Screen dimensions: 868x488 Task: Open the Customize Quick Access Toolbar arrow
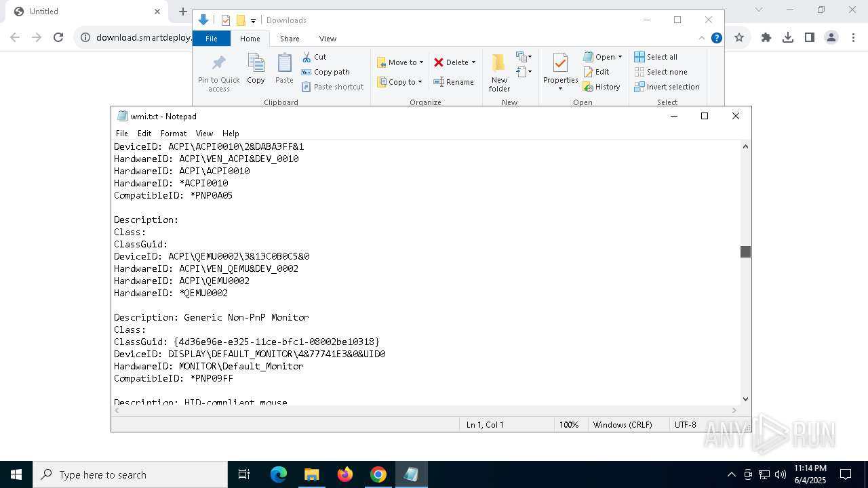253,21
